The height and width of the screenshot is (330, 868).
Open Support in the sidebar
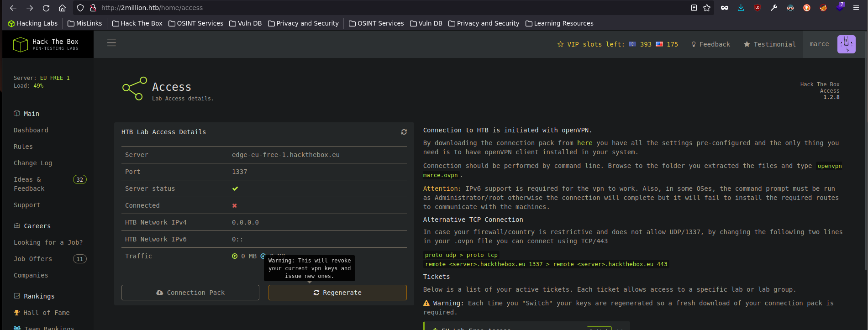click(x=27, y=205)
